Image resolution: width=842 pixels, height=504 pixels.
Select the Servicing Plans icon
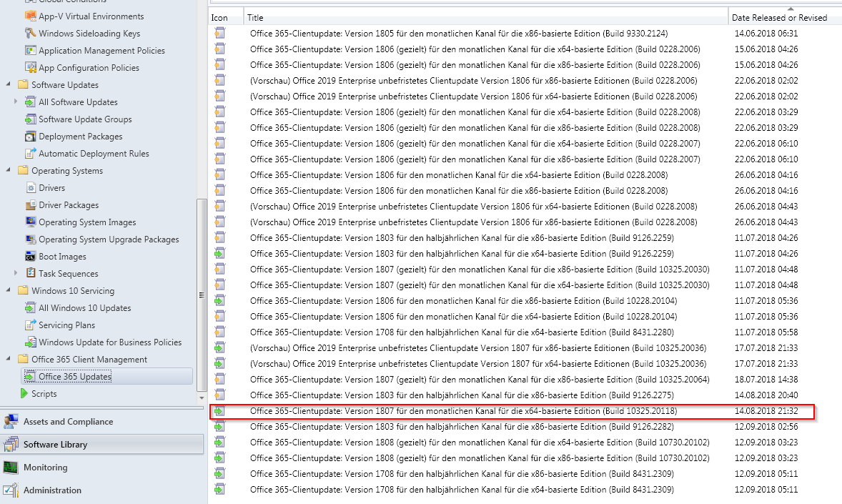click(x=31, y=325)
